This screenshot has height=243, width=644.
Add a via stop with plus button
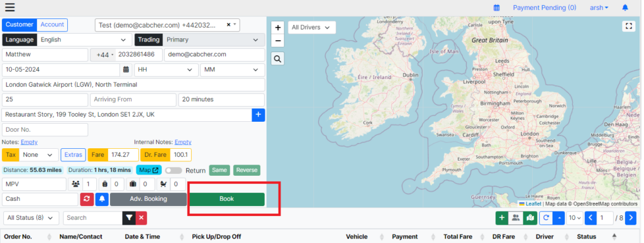[x=258, y=115]
